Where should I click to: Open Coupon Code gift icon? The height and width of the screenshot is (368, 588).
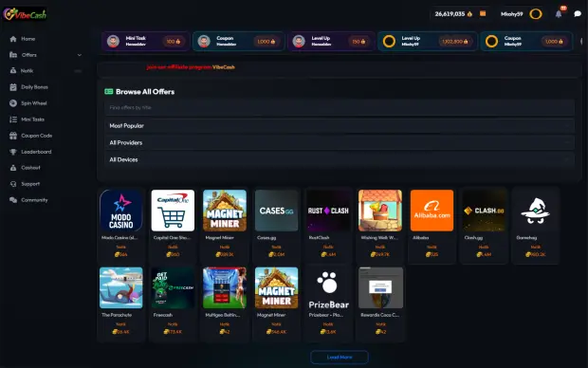click(13, 136)
